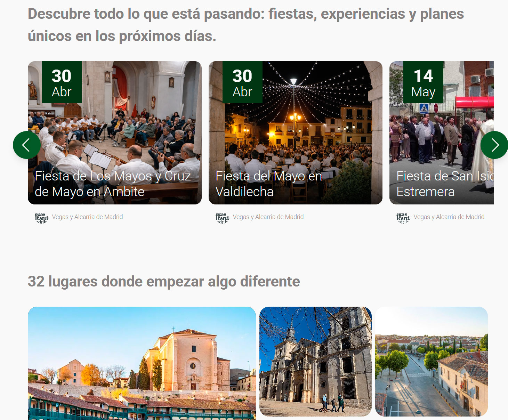Select the 14 May date badge

423,82
